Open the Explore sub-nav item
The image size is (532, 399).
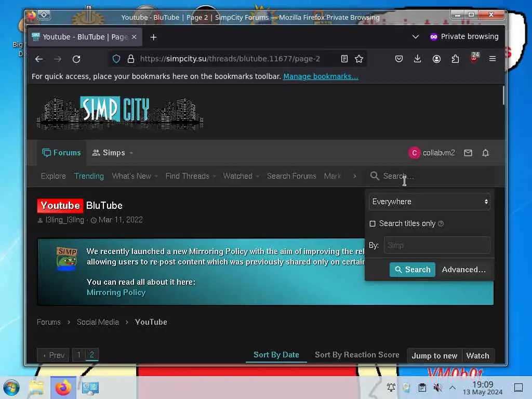click(x=54, y=176)
